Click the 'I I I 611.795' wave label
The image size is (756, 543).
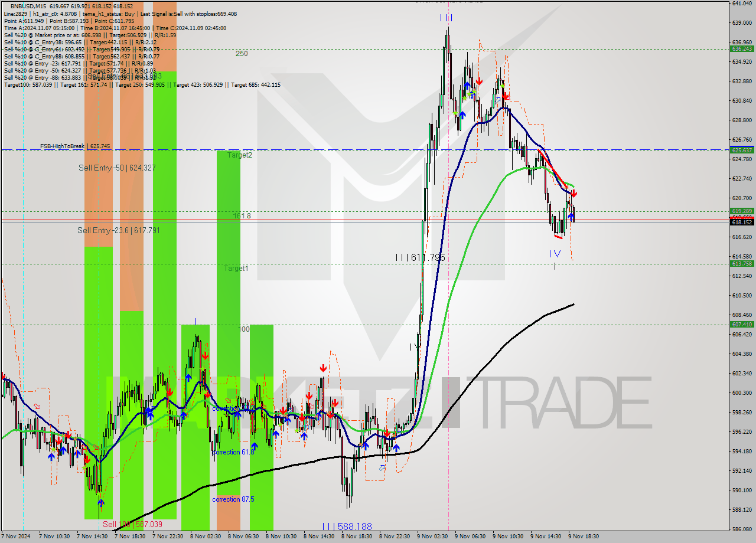point(420,257)
